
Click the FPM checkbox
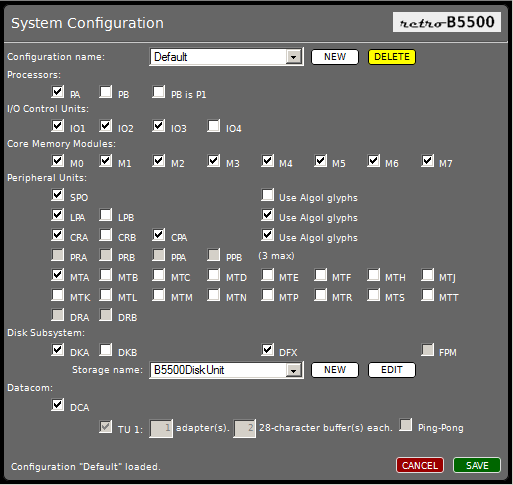[428, 350]
